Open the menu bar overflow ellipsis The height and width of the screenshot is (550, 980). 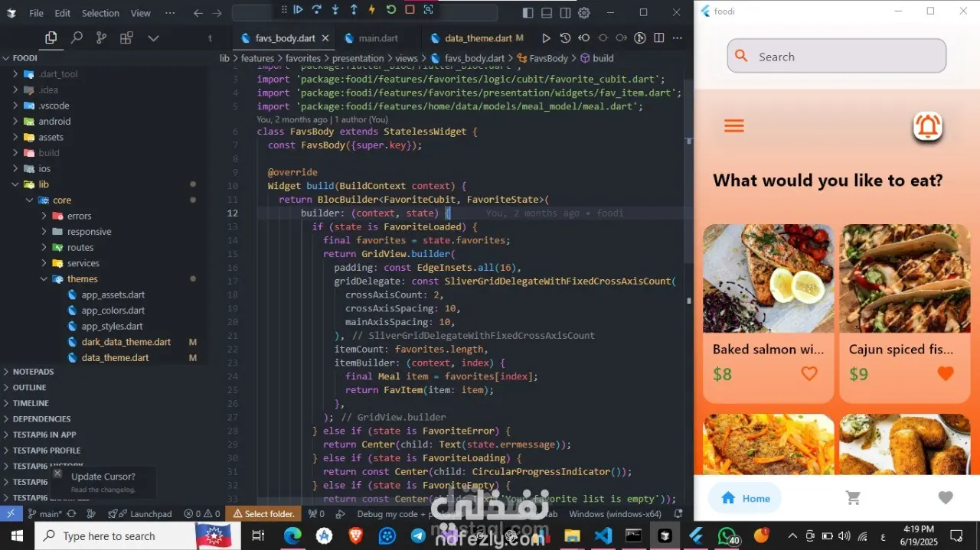[170, 13]
